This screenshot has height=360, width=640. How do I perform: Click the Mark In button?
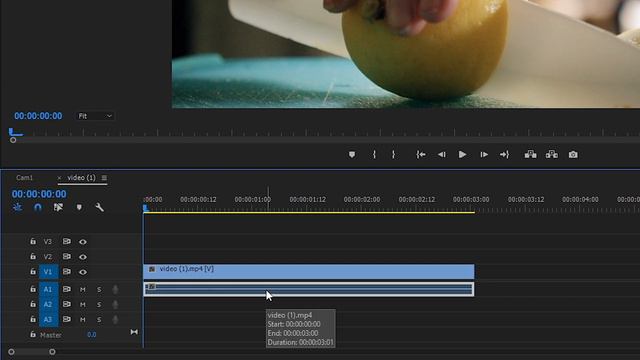[x=374, y=155]
